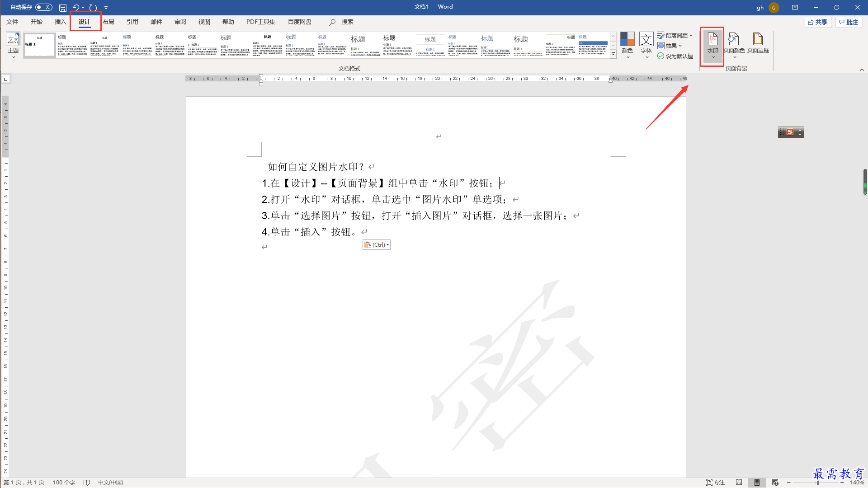Open Page Borders (页面边框) dialog
Screen dimensions: 868x488
[758, 43]
